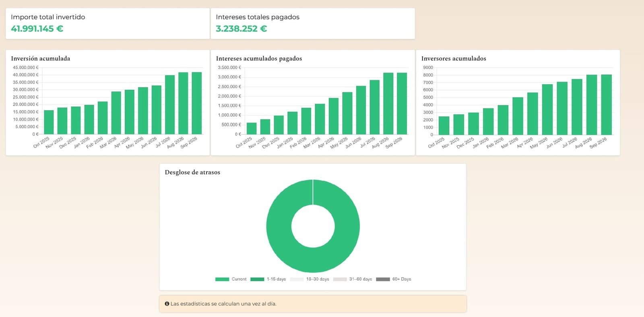Toggle the Current legend swatch
Viewport: 644px width, 317px height.
222,279
